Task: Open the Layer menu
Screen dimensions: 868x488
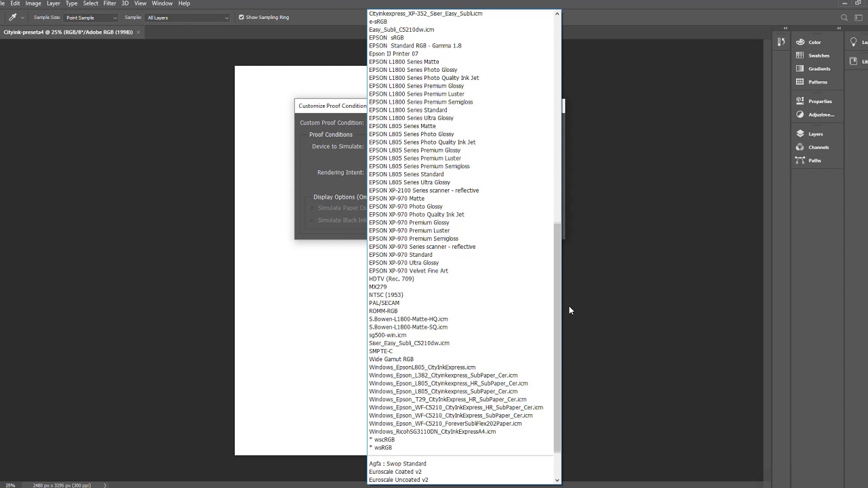Action: [54, 3]
